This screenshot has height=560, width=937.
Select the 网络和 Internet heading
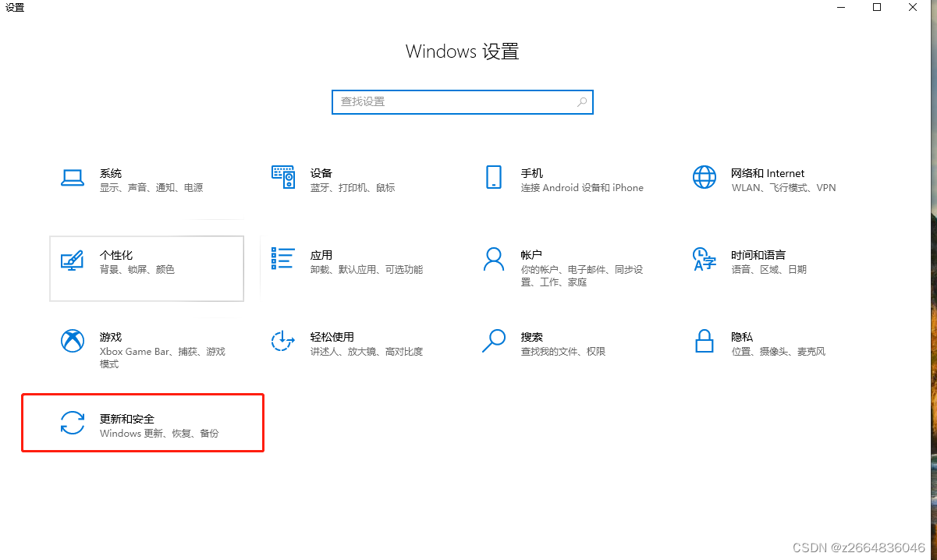768,173
